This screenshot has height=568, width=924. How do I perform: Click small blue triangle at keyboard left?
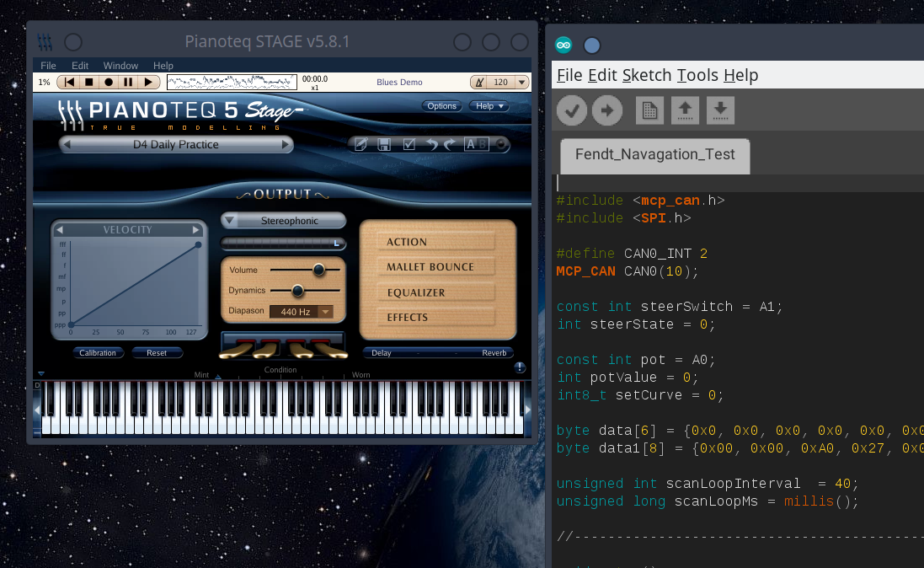[41, 373]
